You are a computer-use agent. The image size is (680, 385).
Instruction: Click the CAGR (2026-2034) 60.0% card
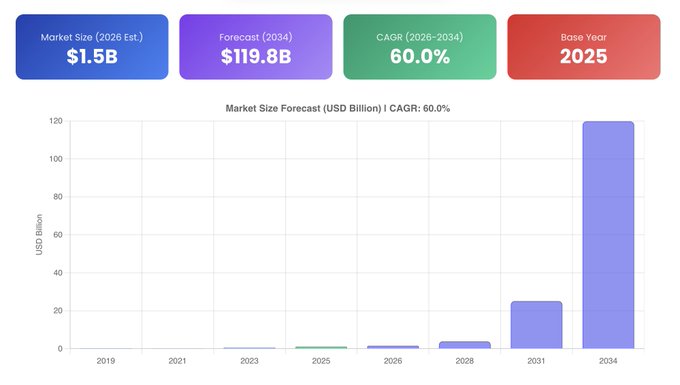(420, 47)
